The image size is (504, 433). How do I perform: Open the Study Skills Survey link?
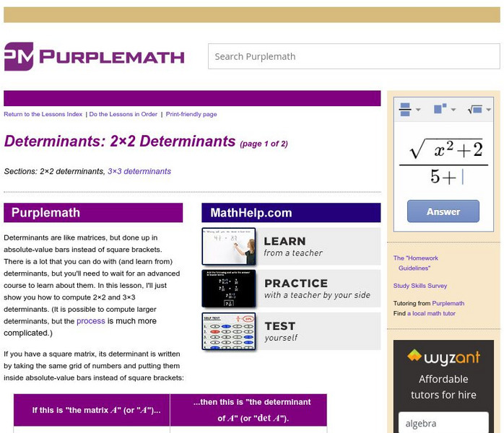click(x=420, y=286)
